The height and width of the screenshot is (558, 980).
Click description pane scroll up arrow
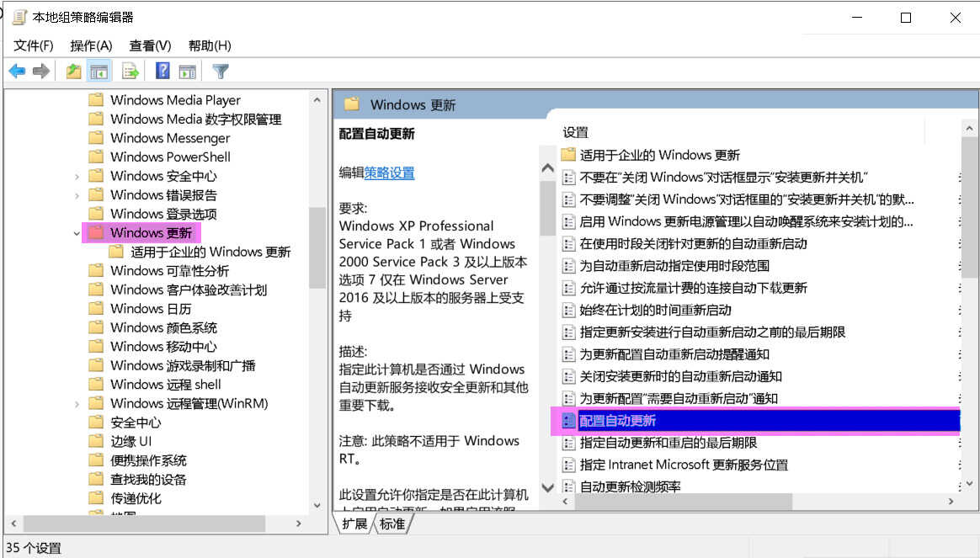tap(547, 167)
